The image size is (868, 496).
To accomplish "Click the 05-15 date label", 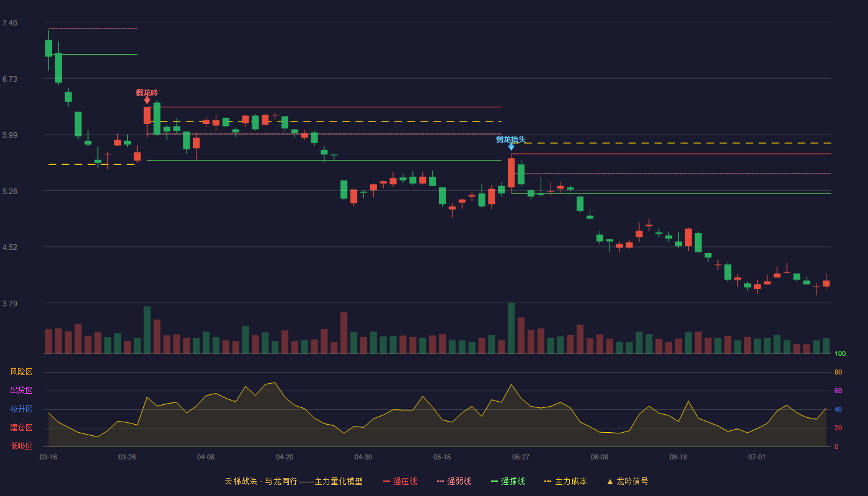I will click(442, 457).
